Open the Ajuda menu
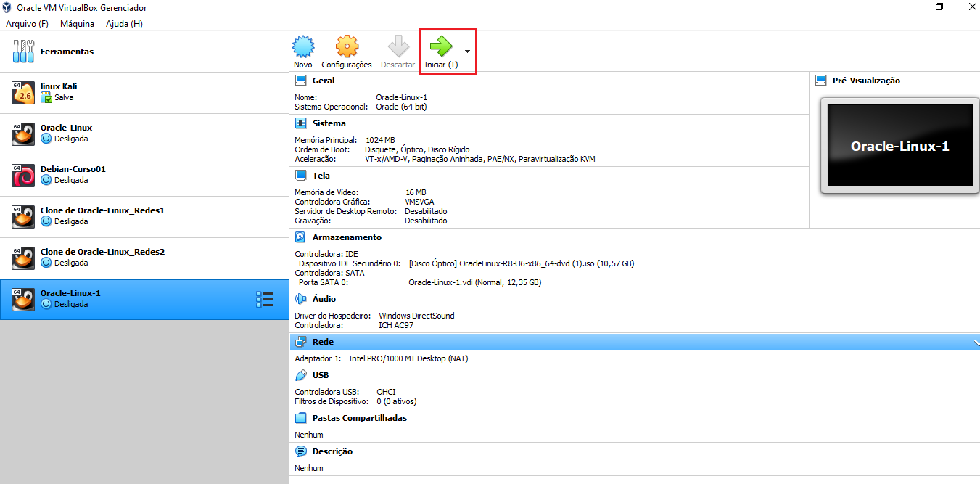980x484 pixels. click(x=124, y=24)
